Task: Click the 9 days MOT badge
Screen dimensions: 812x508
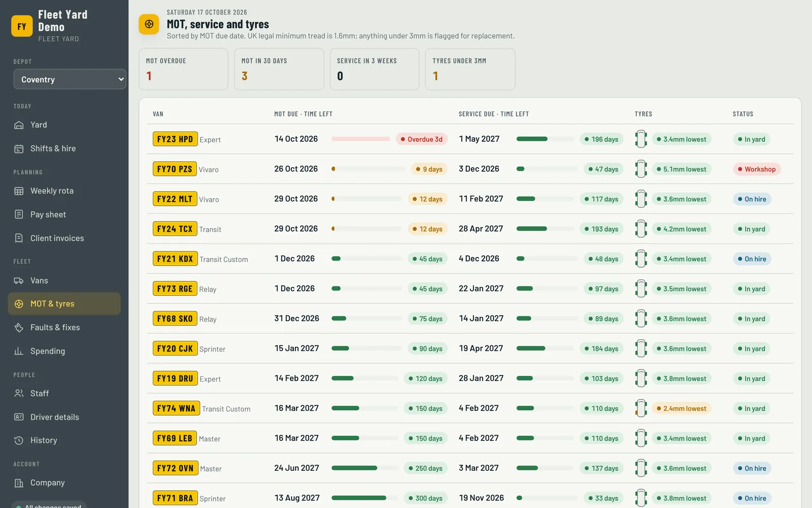Action: (x=429, y=169)
